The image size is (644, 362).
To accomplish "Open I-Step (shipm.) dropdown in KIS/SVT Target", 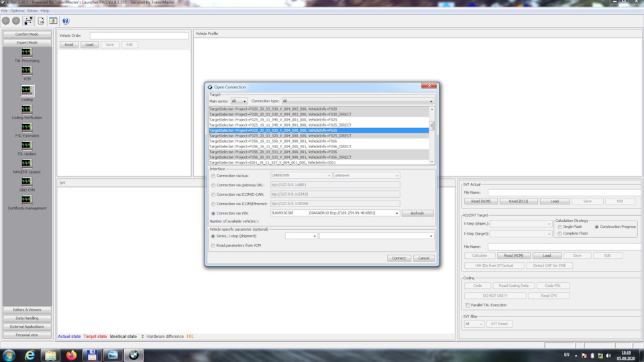I will pos(521,224).
